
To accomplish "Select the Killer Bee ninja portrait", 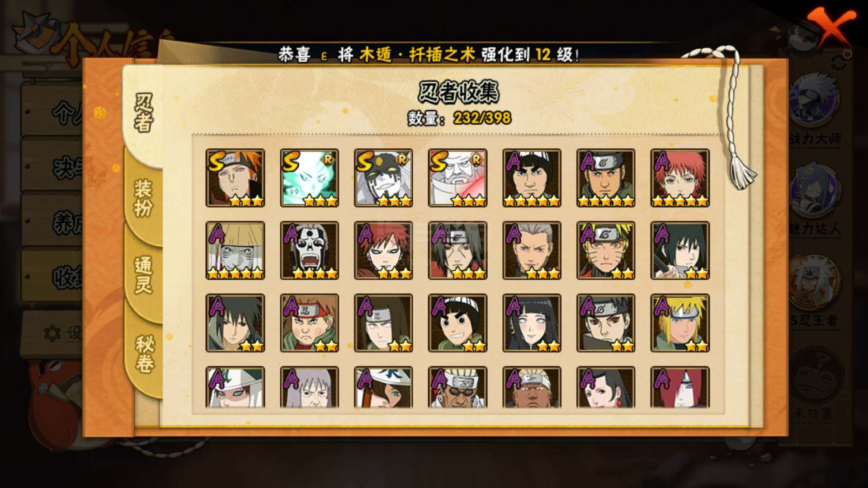I will (458, 387).
